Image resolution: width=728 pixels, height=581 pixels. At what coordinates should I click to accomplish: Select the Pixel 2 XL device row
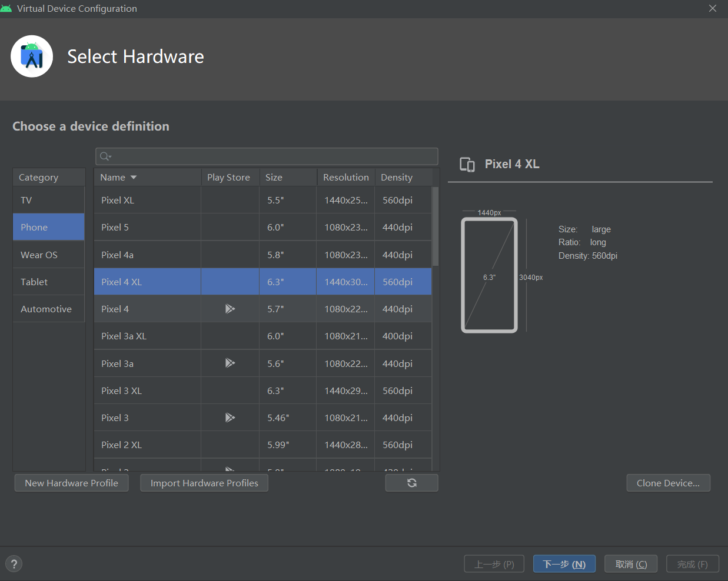click(263, 445)
